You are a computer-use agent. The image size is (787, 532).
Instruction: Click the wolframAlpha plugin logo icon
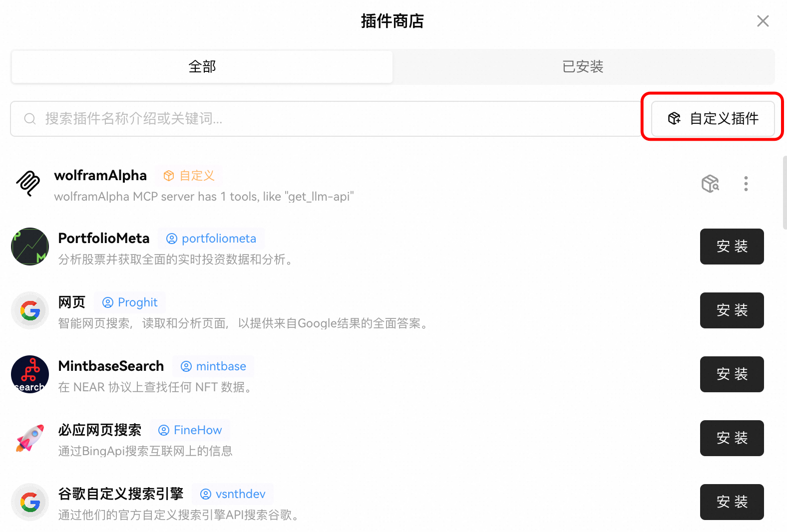coord(28,184)
